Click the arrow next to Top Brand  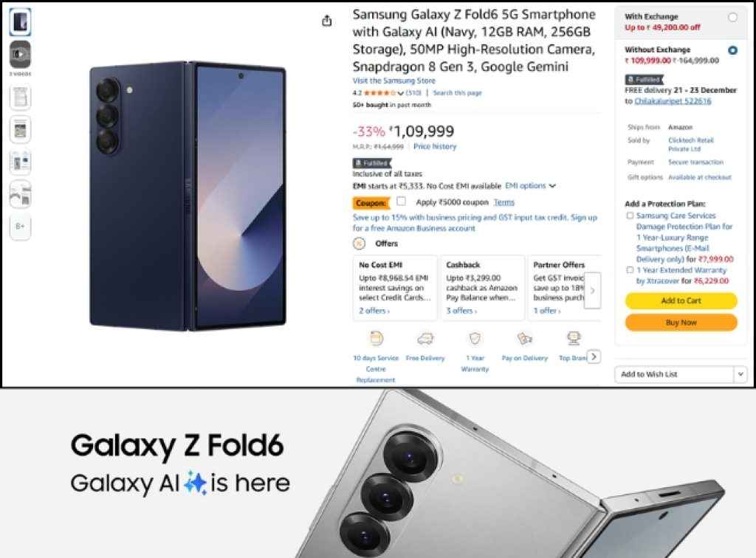click(594, 356)
